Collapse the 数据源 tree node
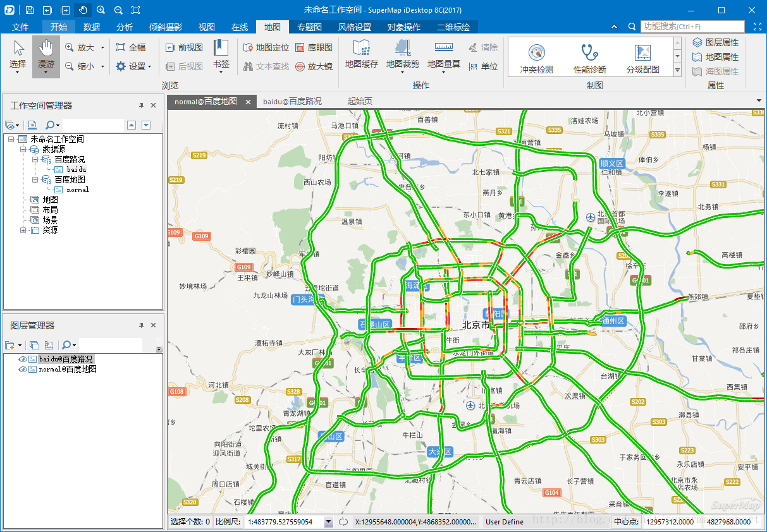 23,149
